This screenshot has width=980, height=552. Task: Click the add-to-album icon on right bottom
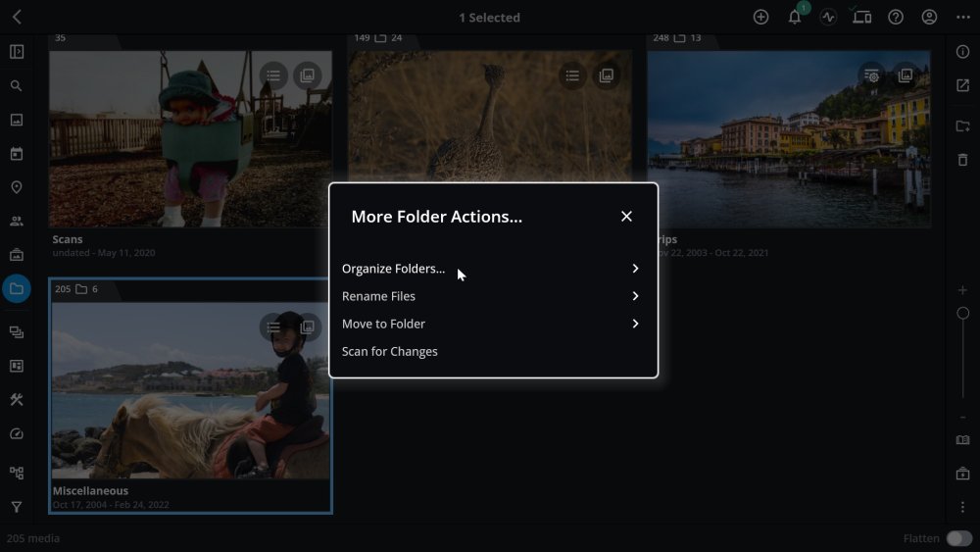[963, 474]
